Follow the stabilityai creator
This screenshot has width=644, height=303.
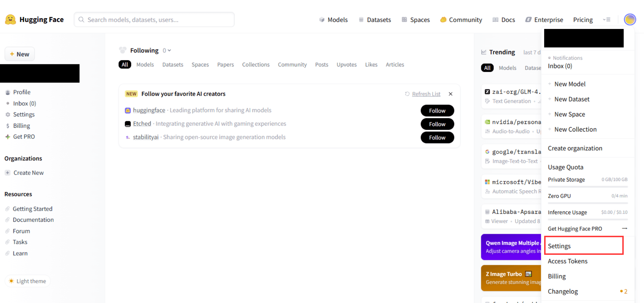pyautogui.click(x=437, y=137)
